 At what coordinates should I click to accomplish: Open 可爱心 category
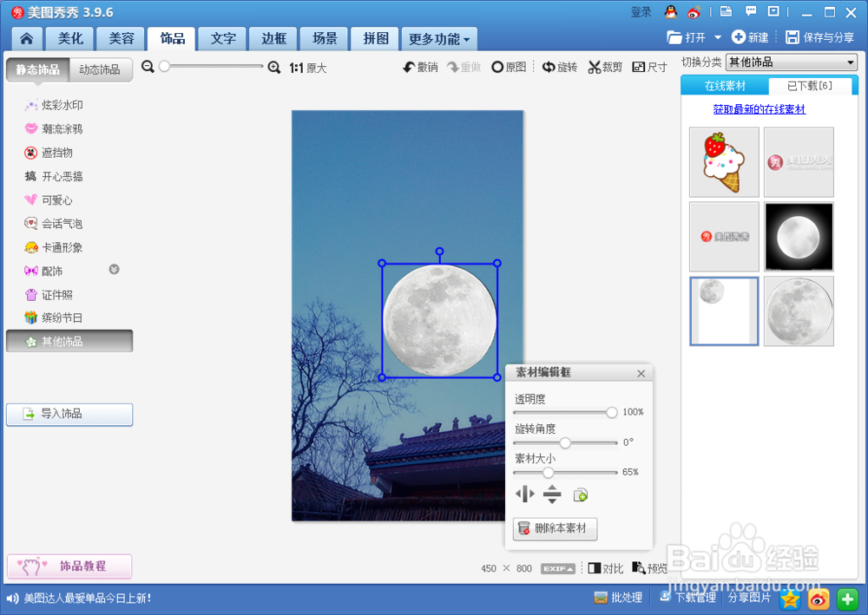tap(49, 200)
